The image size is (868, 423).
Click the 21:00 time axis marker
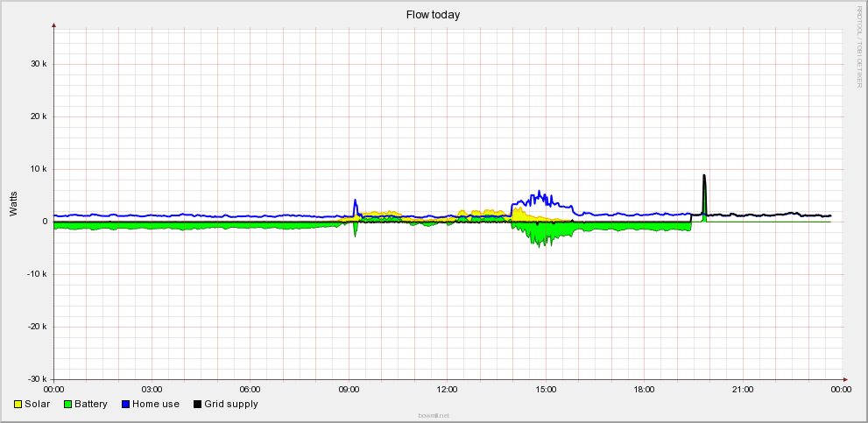coord(743,388)
